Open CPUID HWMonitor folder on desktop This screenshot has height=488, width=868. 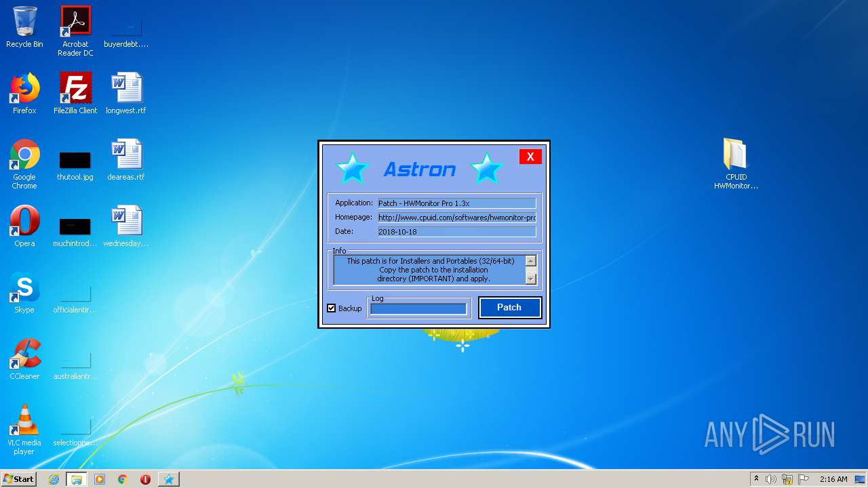click(x=736, y=164)
